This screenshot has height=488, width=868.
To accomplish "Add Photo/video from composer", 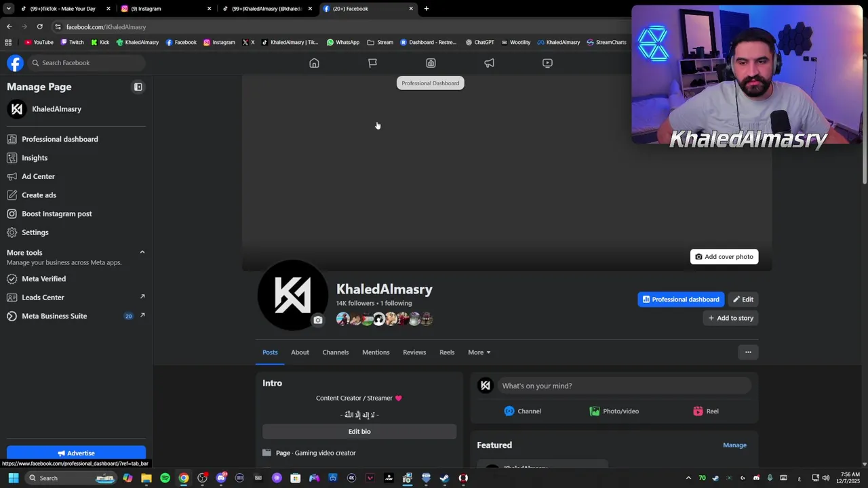I will coord(614,411).
